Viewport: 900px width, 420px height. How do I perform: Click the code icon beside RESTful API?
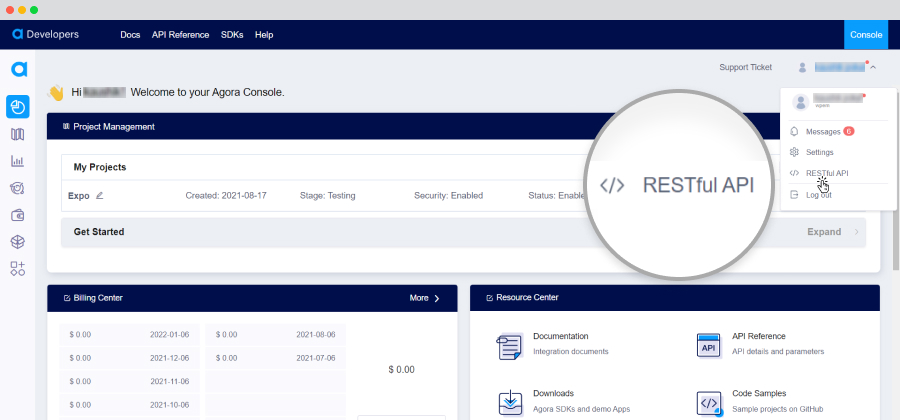794,173
